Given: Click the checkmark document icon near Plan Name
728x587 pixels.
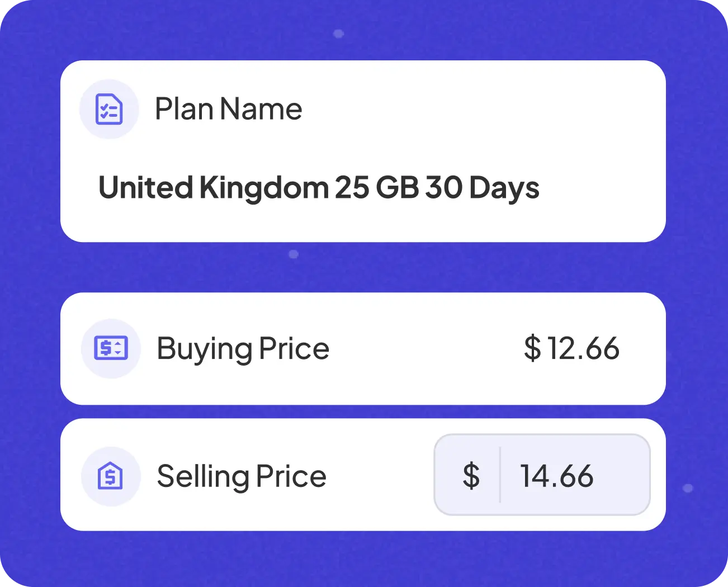Looking at the screenshot, I should [110, 109].
